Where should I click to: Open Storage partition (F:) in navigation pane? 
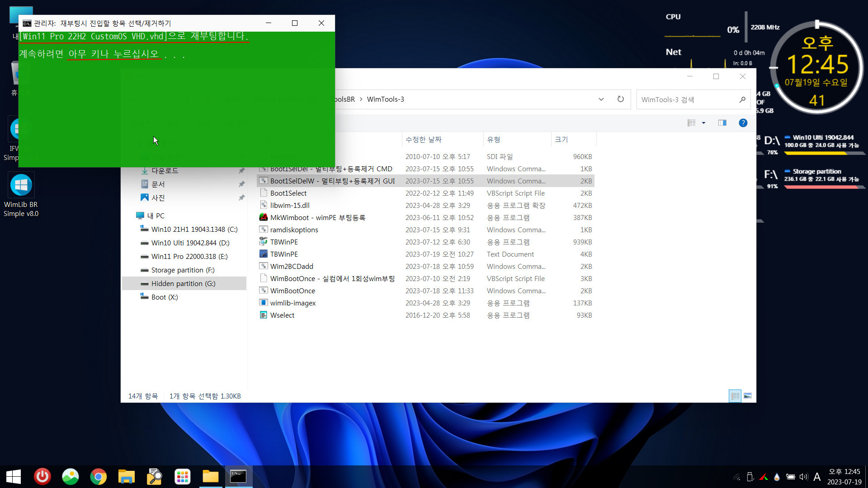184,270
